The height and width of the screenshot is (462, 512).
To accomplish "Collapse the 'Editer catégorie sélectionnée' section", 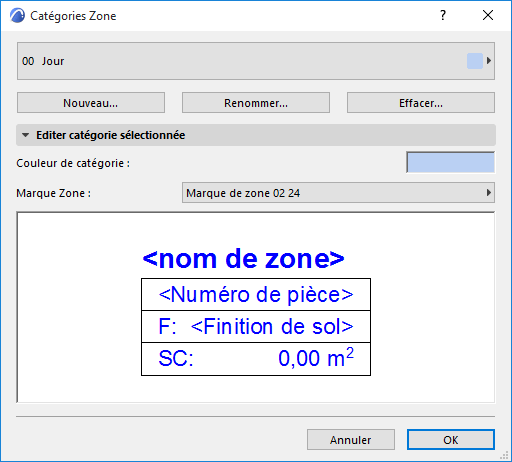I will [x=256, y=135].
